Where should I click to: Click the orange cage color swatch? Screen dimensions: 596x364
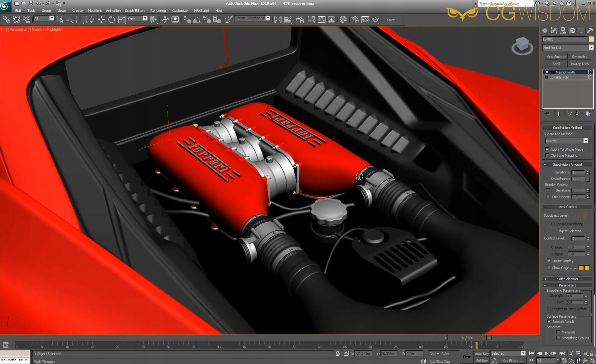[x=581, y=268]
